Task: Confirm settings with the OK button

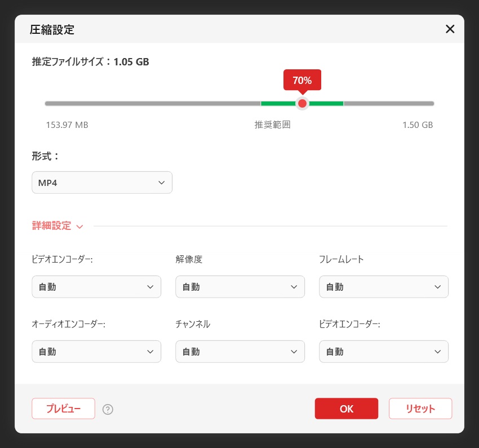Action: pos(346,409)
